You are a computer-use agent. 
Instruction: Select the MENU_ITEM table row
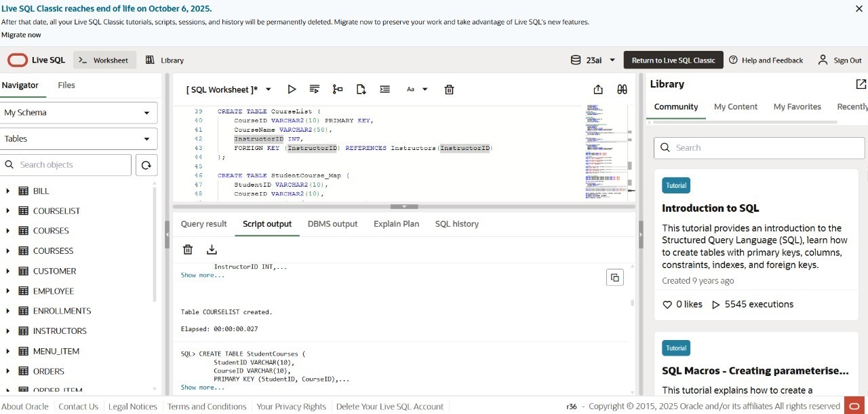coord(79,351)
